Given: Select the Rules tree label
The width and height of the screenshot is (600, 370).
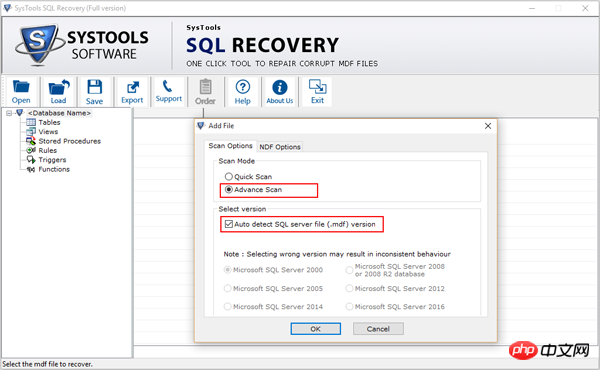Looking at the screenshot, I should click(47, 150).
